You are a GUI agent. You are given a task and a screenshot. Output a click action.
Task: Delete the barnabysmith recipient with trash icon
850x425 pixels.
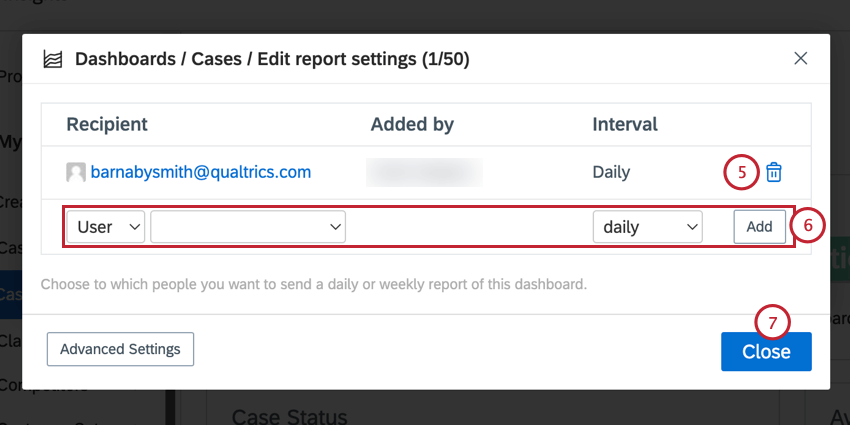pyautogui.click(x=774, y=172)
